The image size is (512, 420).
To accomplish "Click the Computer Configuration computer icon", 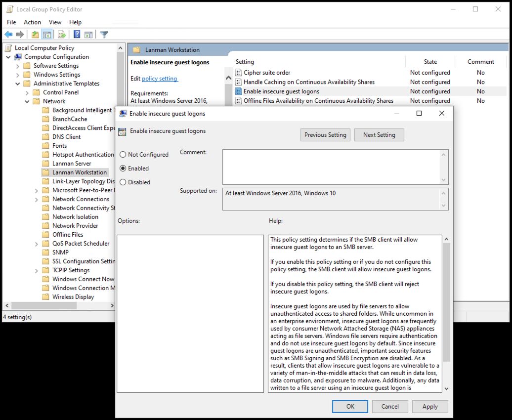I will tap(18, 57).
